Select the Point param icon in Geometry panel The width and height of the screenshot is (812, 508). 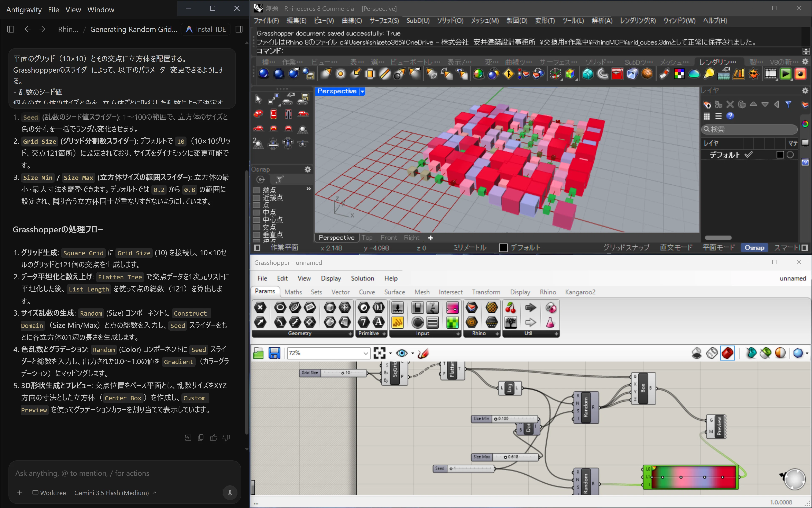260,307
